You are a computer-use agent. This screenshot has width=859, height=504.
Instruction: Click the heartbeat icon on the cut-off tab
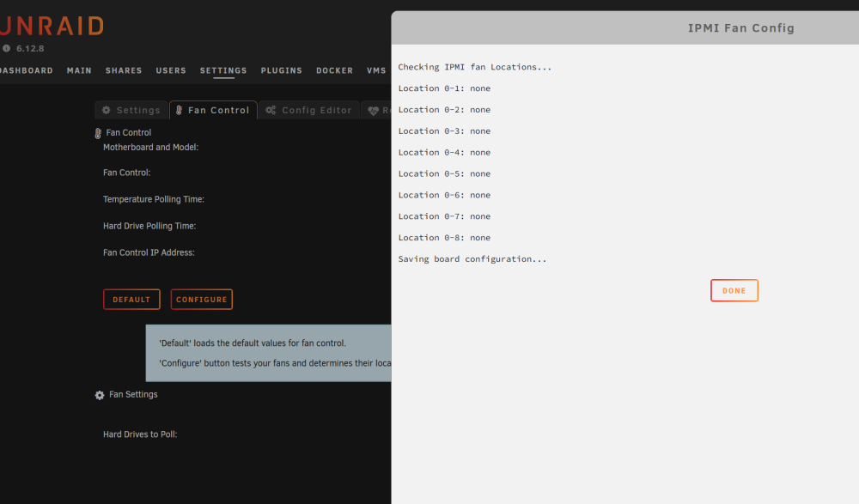[x=373, y=111]
